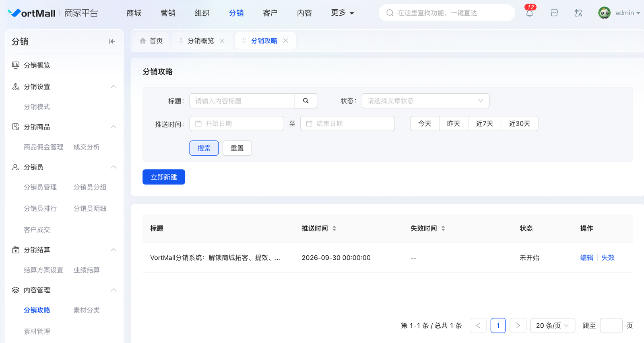
Task: Open the 20 条/页 page size dropdown
Action: pos(552,326)
